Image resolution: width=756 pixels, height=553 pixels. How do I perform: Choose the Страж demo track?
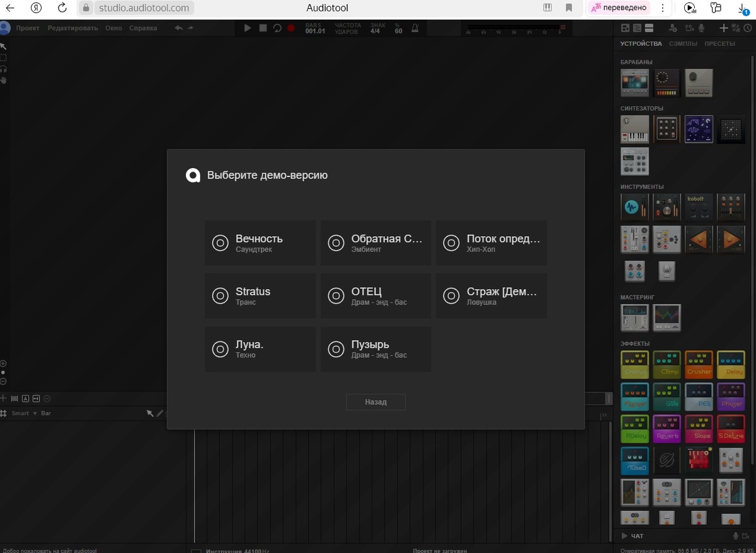click(491, 295)
